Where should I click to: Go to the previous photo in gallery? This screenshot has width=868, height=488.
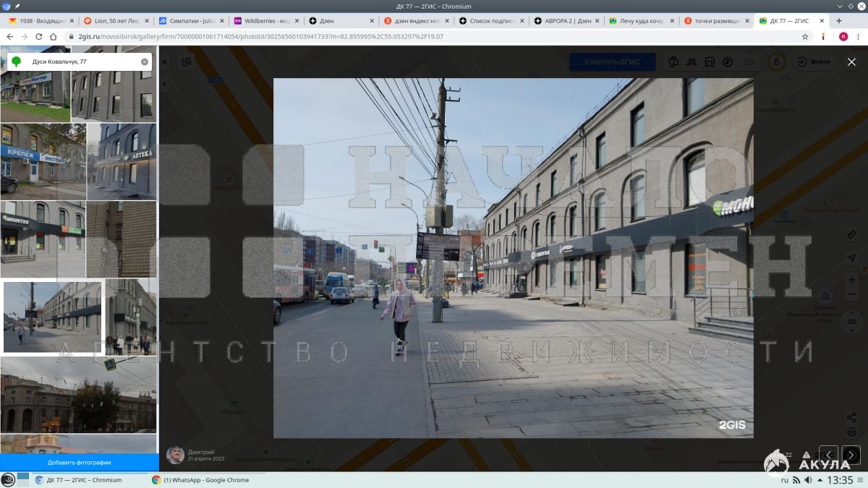[x=828, y=455]
